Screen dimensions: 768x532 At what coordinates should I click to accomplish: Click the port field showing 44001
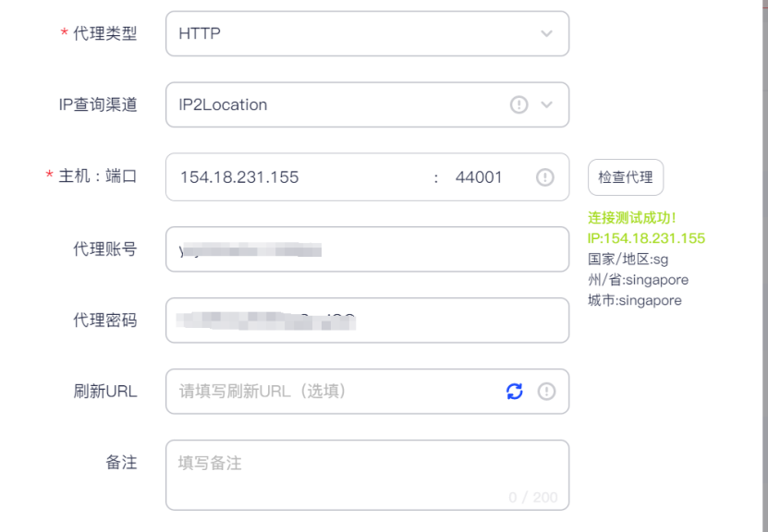479,177
